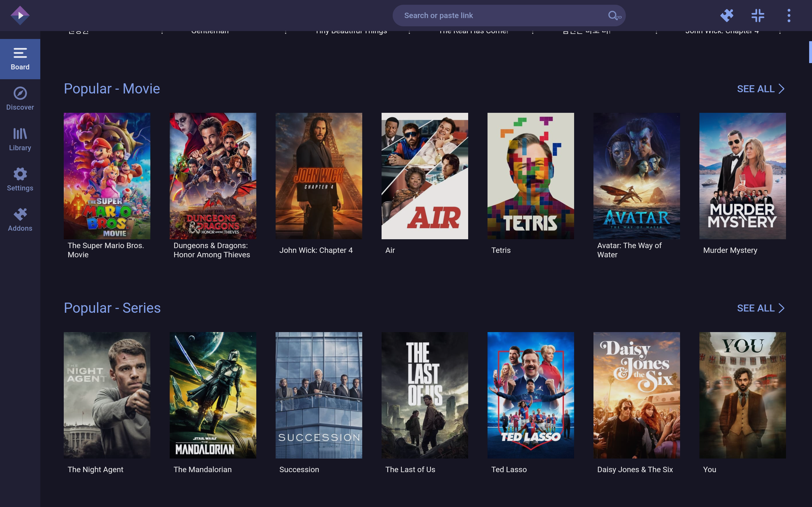Screen dimensions: 812x507
Task: Open the Board tab in sidebar
Action: [20, 59]
